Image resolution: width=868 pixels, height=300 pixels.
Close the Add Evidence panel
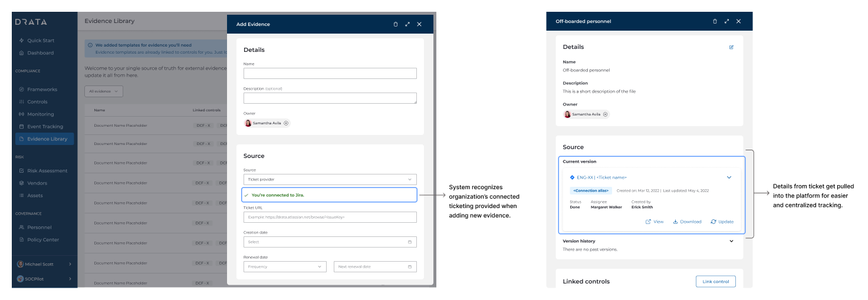(x=419, y=24)
